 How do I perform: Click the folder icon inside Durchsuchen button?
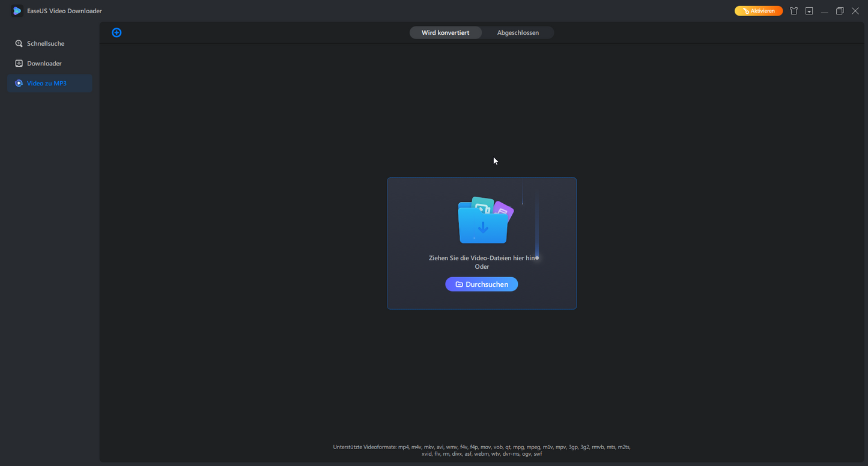(x=459, y=284)
